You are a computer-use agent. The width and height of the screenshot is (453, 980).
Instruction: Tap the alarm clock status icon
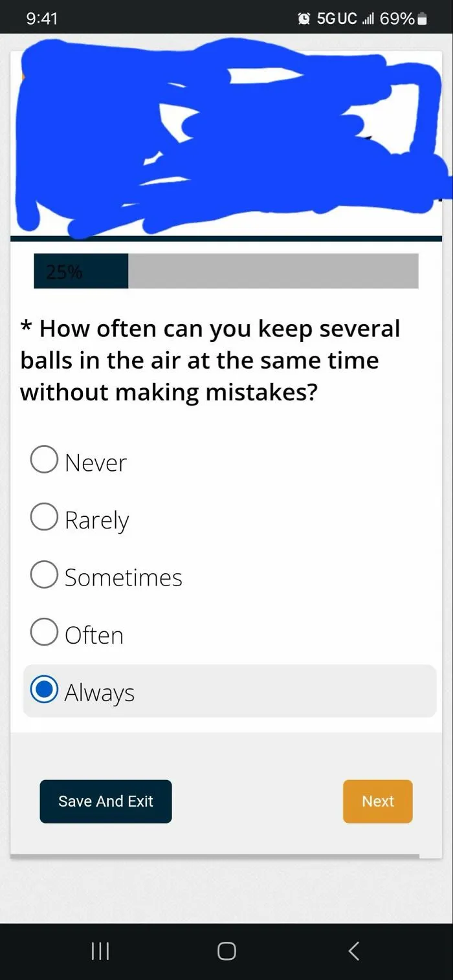[304, 19]
